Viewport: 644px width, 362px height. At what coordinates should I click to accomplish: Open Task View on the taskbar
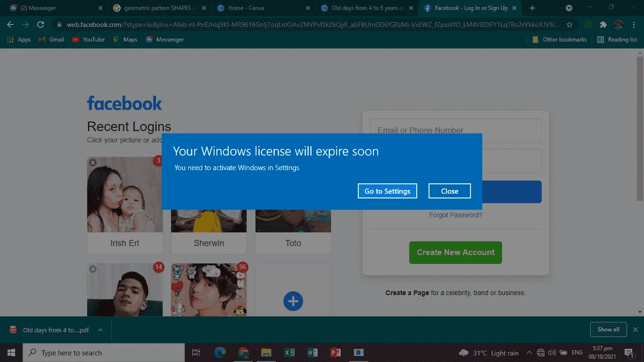tap(196, 353)
